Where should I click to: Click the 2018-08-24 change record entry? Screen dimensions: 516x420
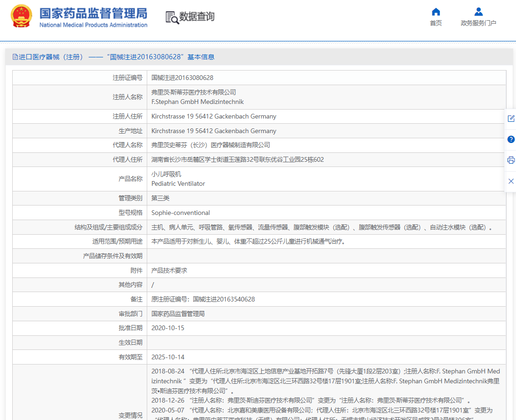tap(167, 371)
